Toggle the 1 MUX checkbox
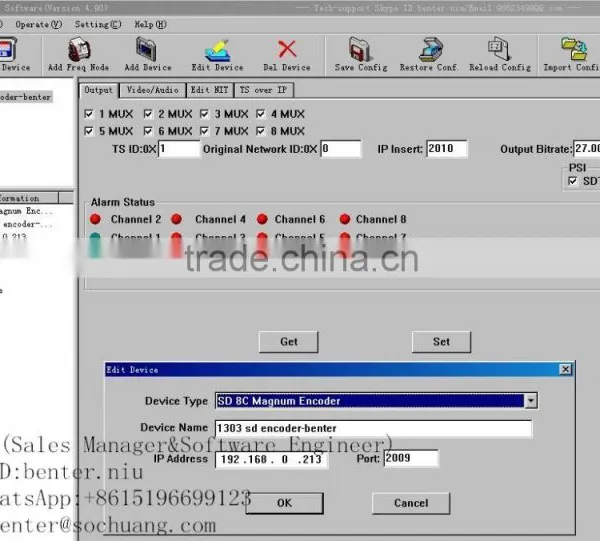The height and width of the screenshot is (541, 600). 89,114
